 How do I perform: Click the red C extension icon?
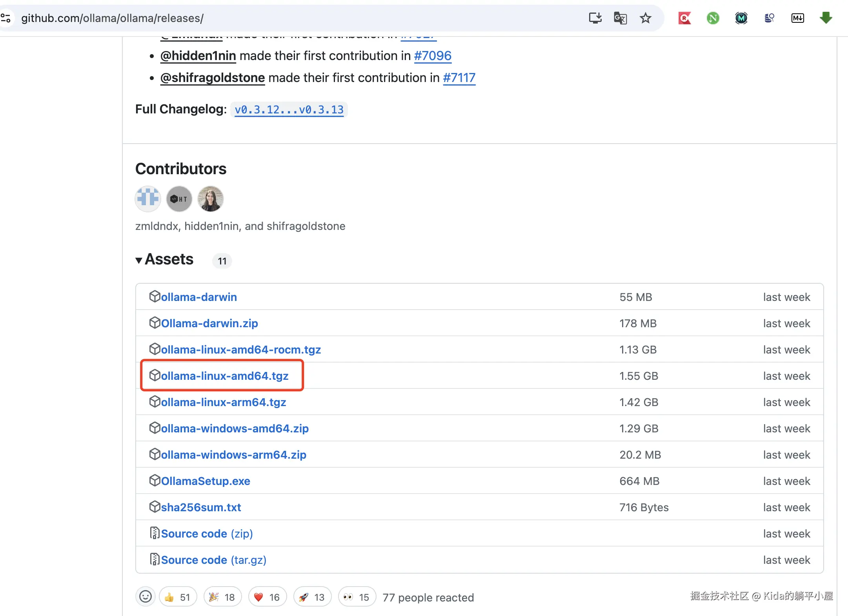[x=684, y=18]
